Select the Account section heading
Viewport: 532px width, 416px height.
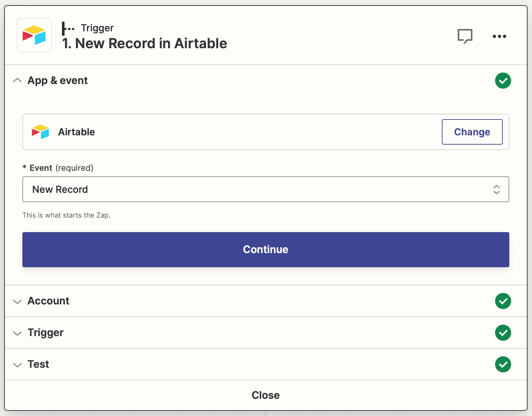49,301
